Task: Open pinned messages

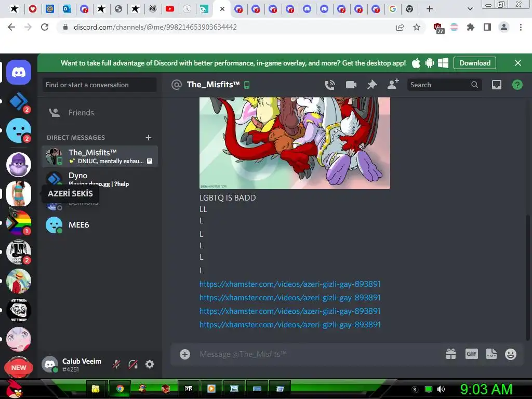Action: pyautogui.click(x=372, y=85)
